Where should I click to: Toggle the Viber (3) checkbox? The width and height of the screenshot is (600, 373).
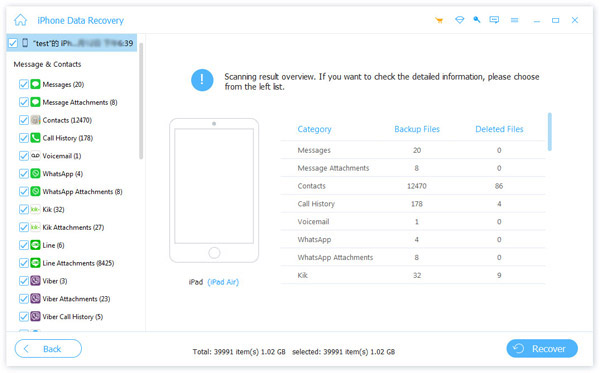click(x=23, y=281)
